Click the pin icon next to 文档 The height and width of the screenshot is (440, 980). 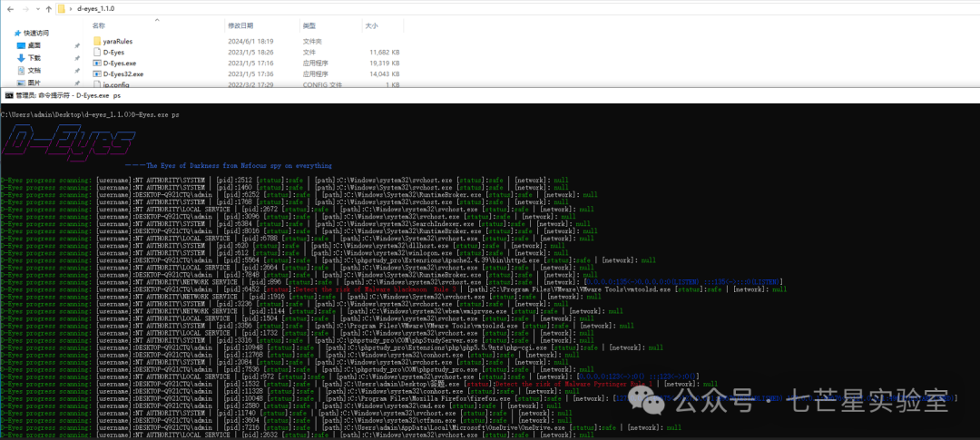(77, 71)
